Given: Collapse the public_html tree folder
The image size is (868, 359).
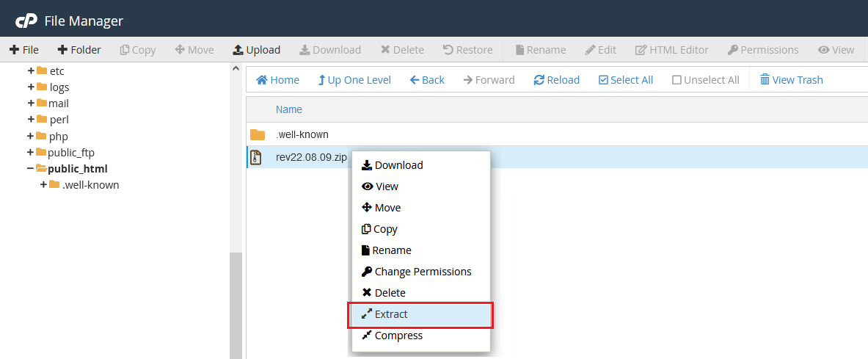Looking at the screenshot, I should (x=31, y=169).
